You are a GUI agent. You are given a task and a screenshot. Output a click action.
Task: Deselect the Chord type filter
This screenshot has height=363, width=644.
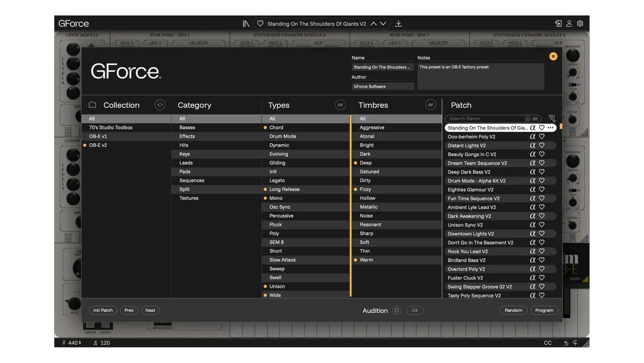[x=305, y=128]
